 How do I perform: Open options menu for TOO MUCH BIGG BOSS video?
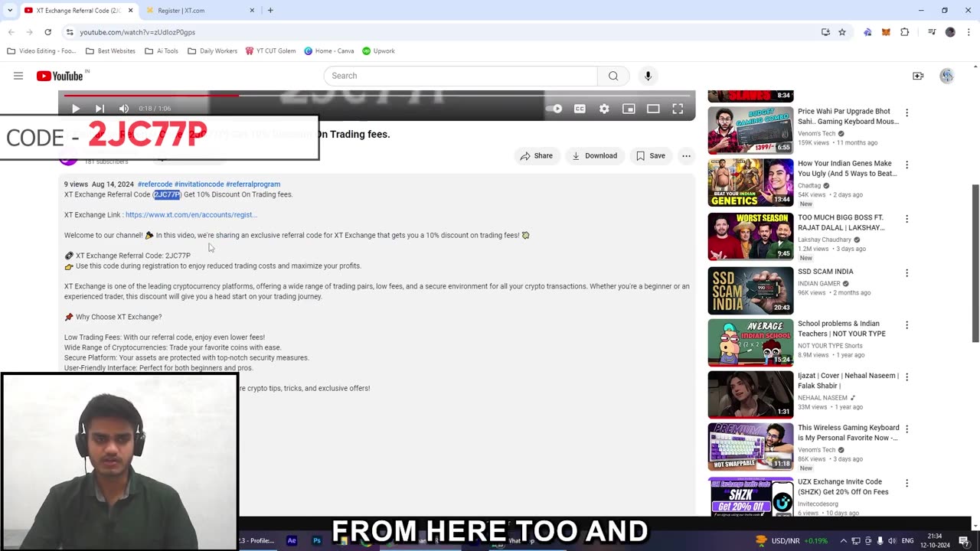[906, 219]
